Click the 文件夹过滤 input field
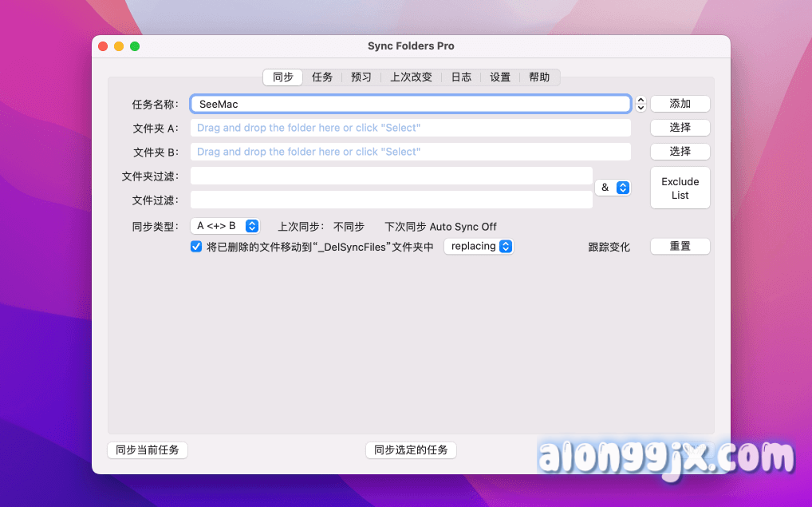 (391, 176)
